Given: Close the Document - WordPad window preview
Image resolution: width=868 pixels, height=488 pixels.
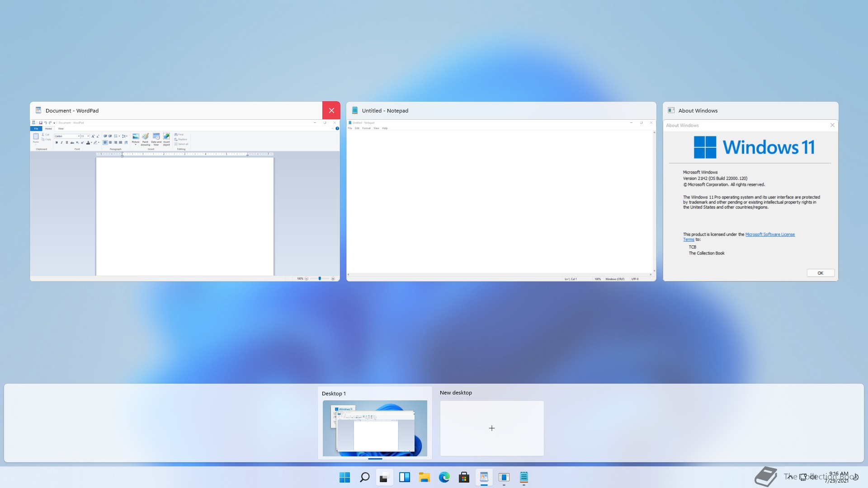Looking at the screenshot, I should 331,111.
